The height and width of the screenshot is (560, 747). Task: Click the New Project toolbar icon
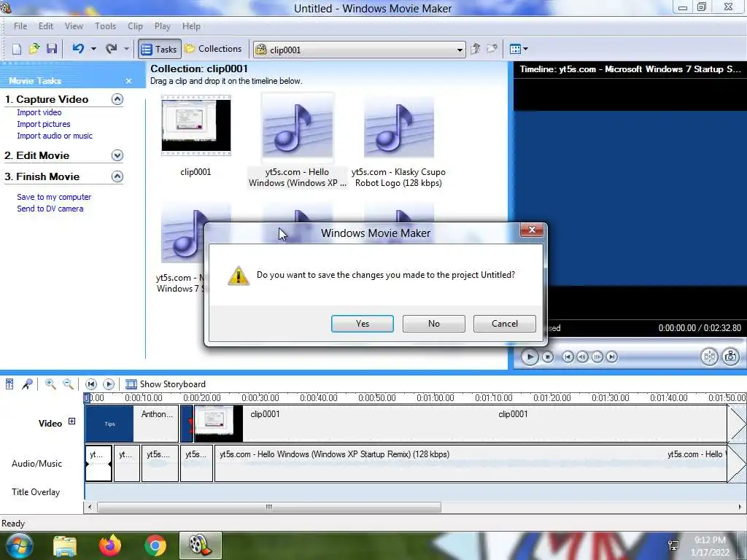17,49
